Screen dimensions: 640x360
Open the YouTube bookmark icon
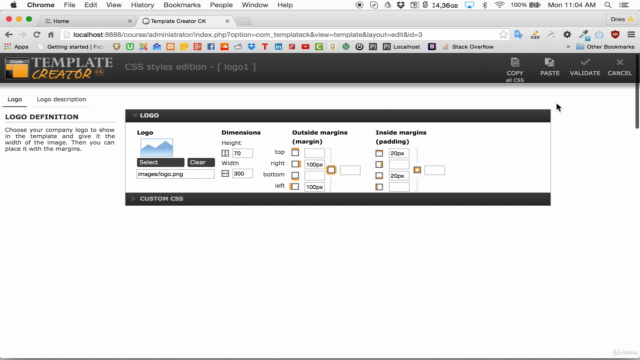tap(305, 47)
